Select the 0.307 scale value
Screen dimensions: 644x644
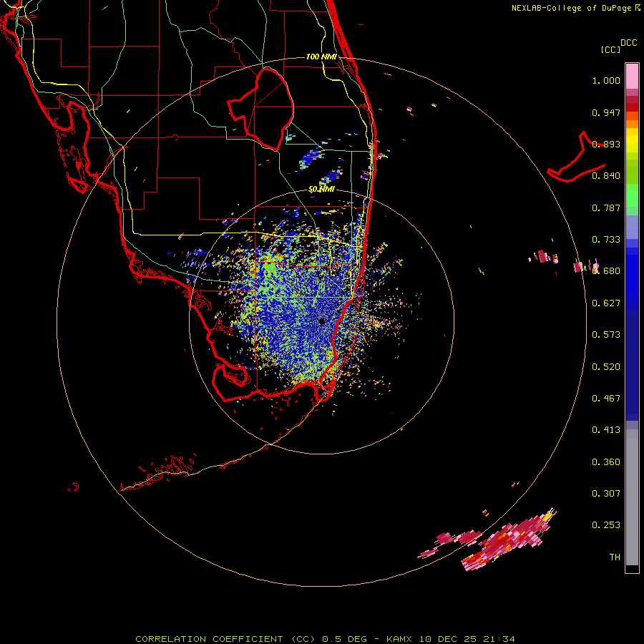tap(606, 494)
